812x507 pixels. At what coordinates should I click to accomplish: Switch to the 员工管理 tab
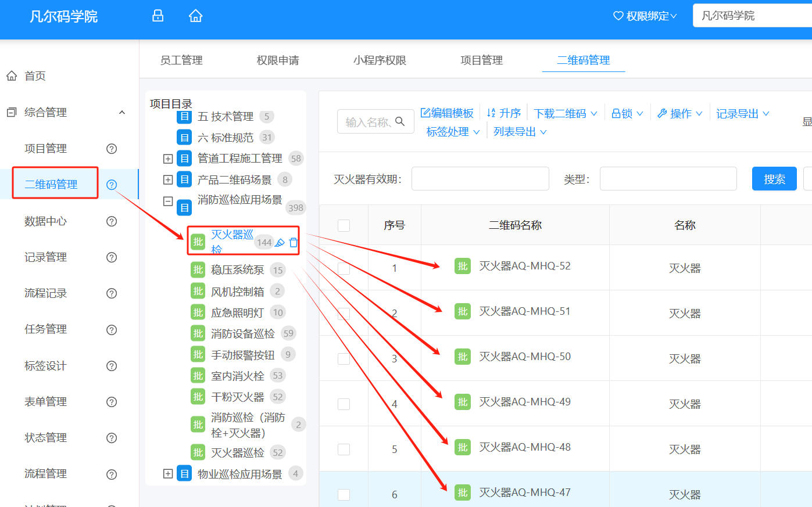pos(181,59)
